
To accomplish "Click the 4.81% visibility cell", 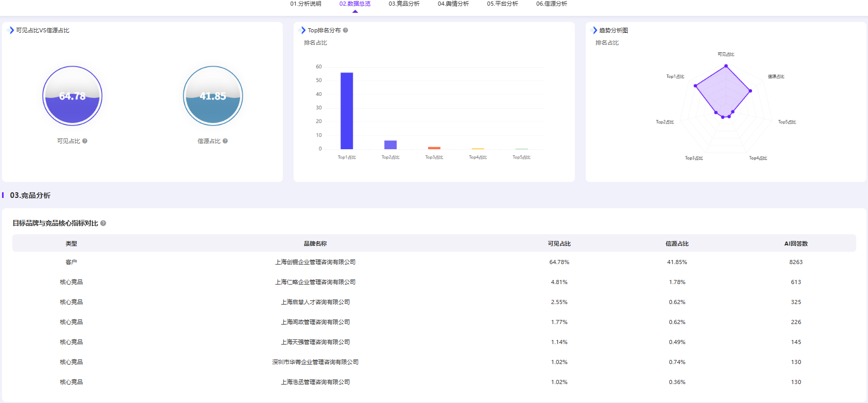I will (x=560, y=282).
